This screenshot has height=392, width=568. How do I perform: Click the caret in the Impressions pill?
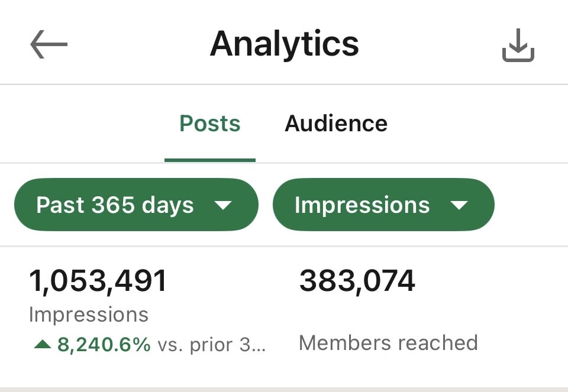pyautogui.click(x=459, y=206)
